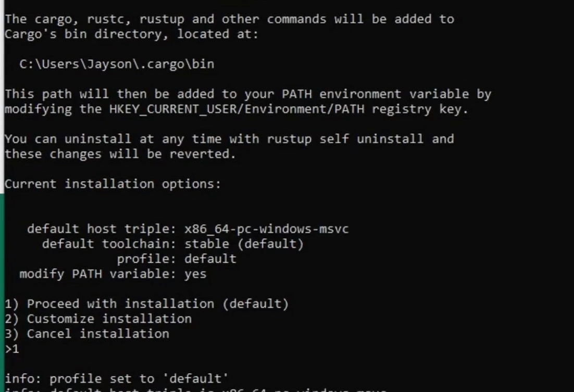Screen dimensions: 574x392
Task: Click the stable (default) toolchain value
Action: [x=244, y=244]
